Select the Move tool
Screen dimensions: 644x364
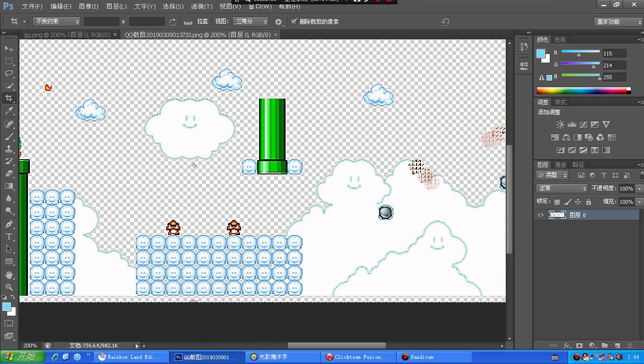point(9,49)
